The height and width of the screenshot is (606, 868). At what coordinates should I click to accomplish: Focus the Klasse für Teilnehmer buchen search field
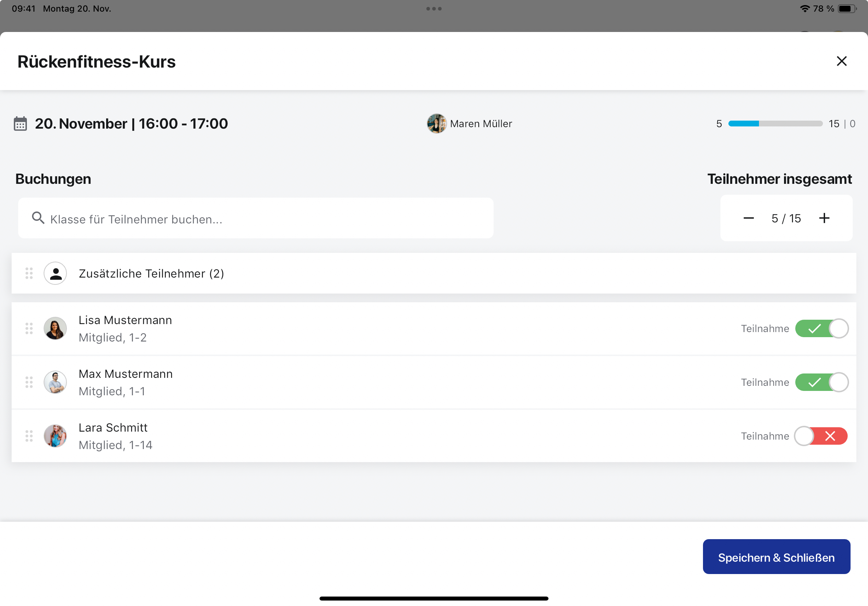click(256, 218)
